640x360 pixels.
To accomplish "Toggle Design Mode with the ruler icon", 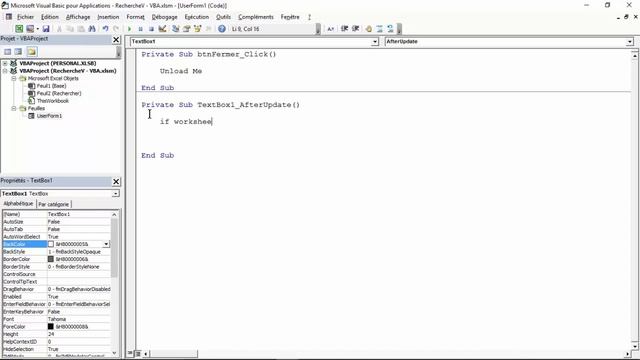I will coord(162,29).
